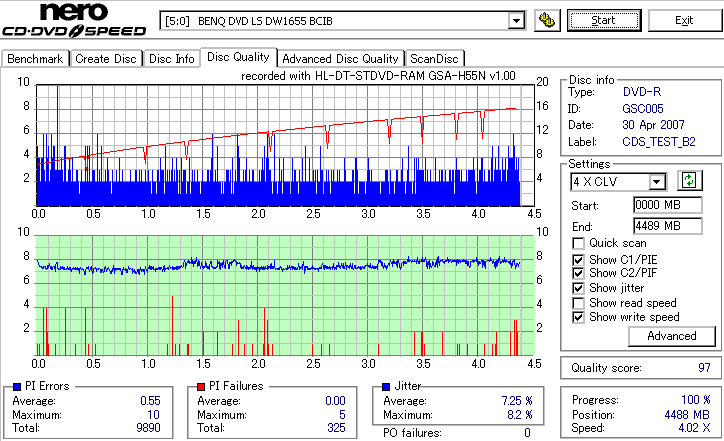Click the red PI Failures legend square
Screen dimensions: 724x441
(201, 387)
